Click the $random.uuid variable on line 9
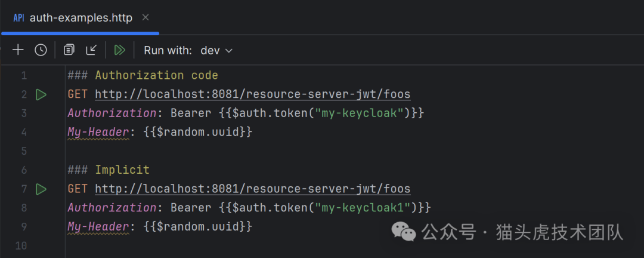The image size is (644, 258). click(x=198, y=227)
